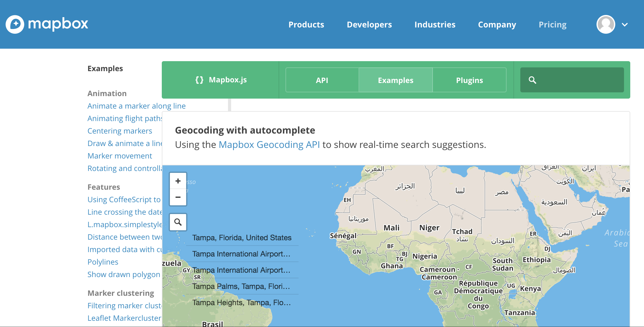The width and height of the screenshot is (644, 327).
Task: Switch to the API tab
Action: (x=322, y=80)
